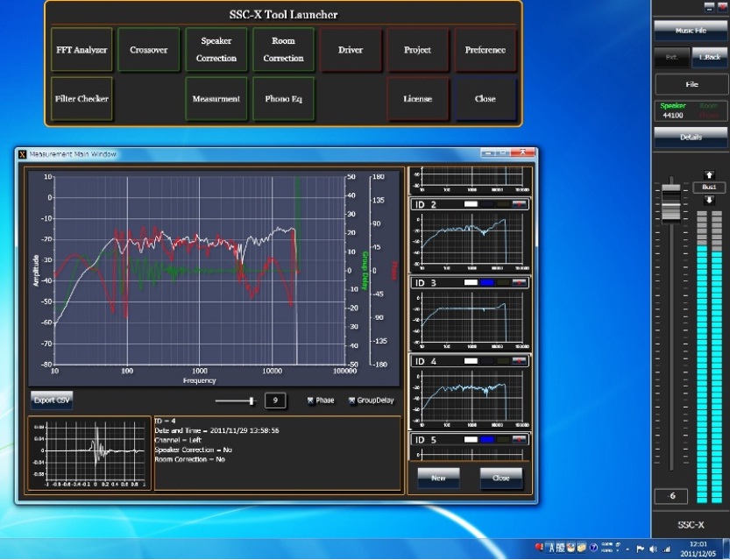Click New to create a measurement
Viewport: 730px width, 560px height.
438,478
